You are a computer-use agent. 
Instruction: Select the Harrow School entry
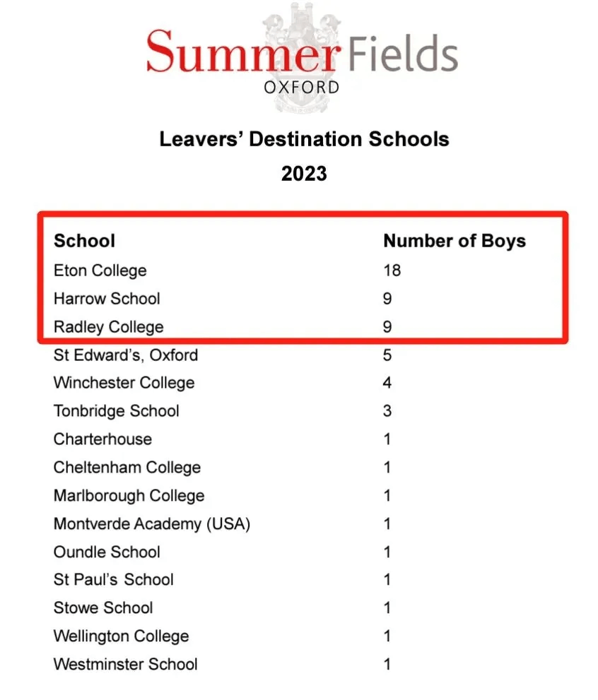pos(107,299)
